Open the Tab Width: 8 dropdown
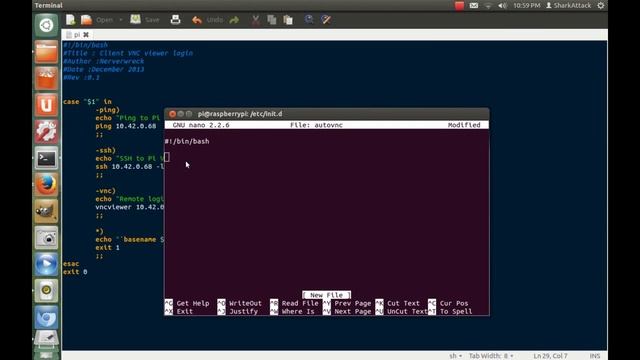The height and width of the screenshot is (360, 640). tap(491, 356)
